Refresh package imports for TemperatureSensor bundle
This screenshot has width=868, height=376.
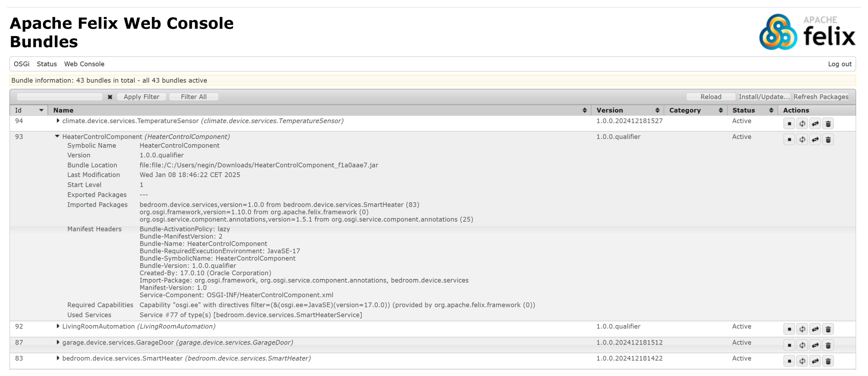click(802, 124)
